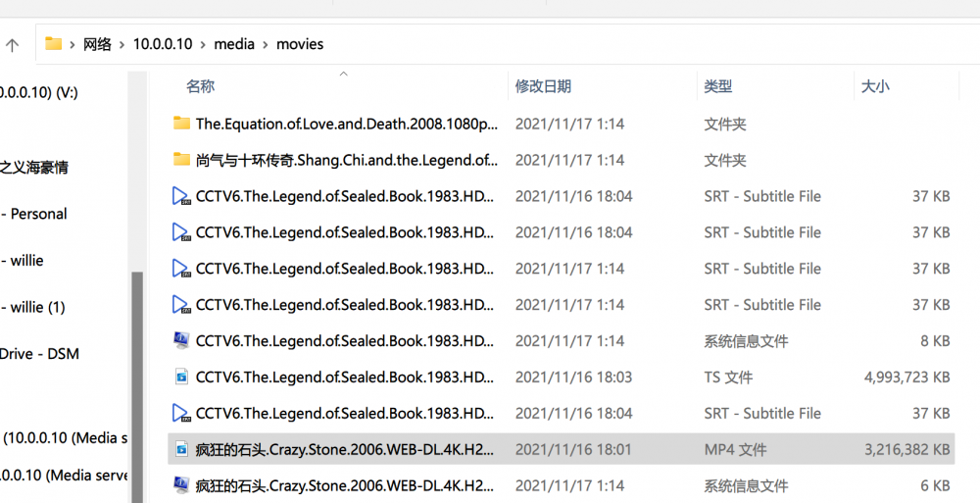This screenshot has height=503, width=980.
Task: Click the icon of the CCTV6 TS file
Action: (x=181, y=377)
